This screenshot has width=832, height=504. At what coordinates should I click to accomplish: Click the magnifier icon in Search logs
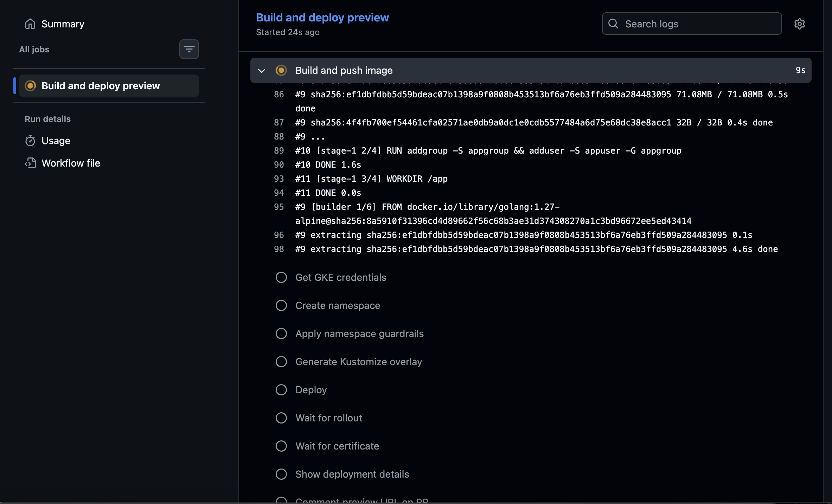613,24
